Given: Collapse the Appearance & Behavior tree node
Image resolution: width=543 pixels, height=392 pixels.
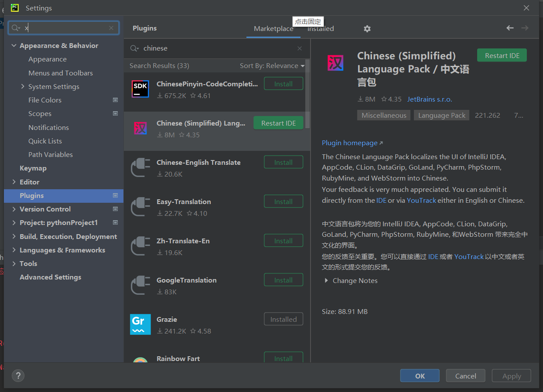Looking at the screenshot, I should 14,45.
